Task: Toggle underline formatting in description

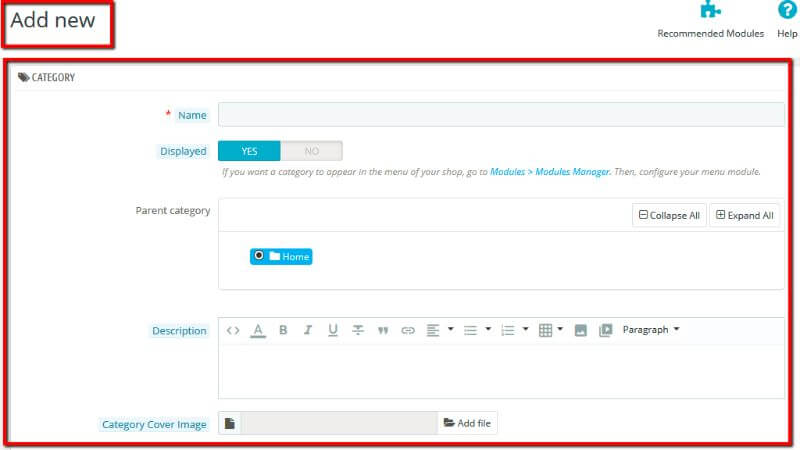Action: [333, 330]
